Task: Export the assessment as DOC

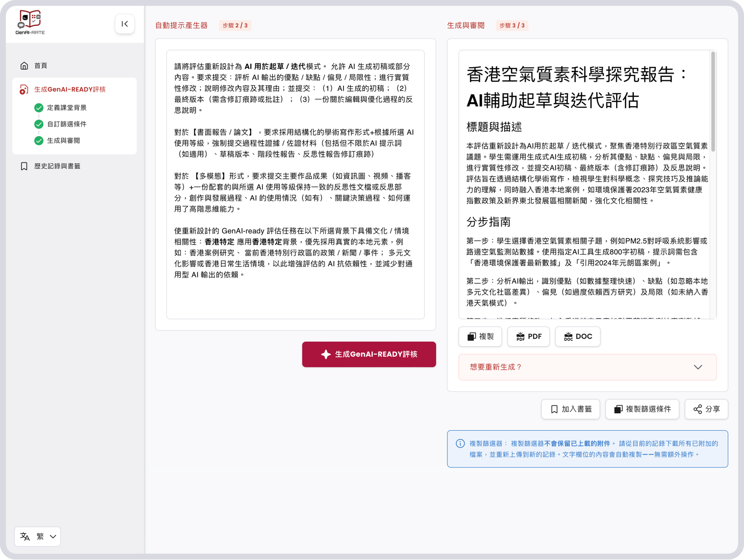Action: (x=578, y=337)
